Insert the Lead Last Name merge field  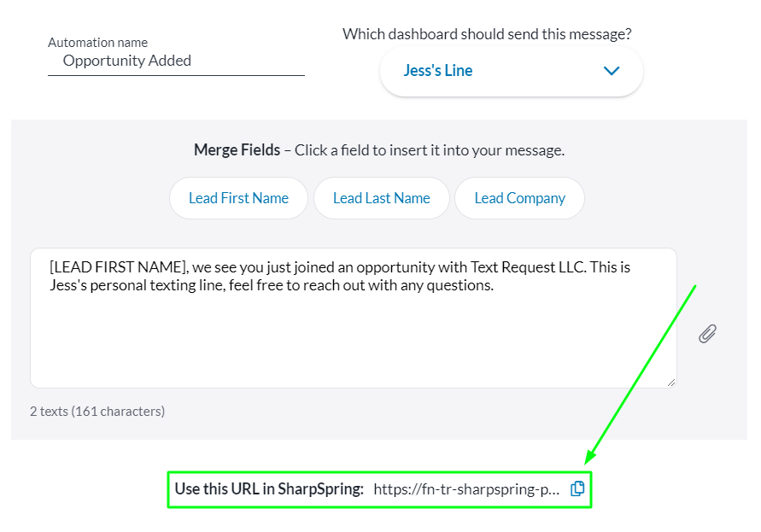point(381,198)
